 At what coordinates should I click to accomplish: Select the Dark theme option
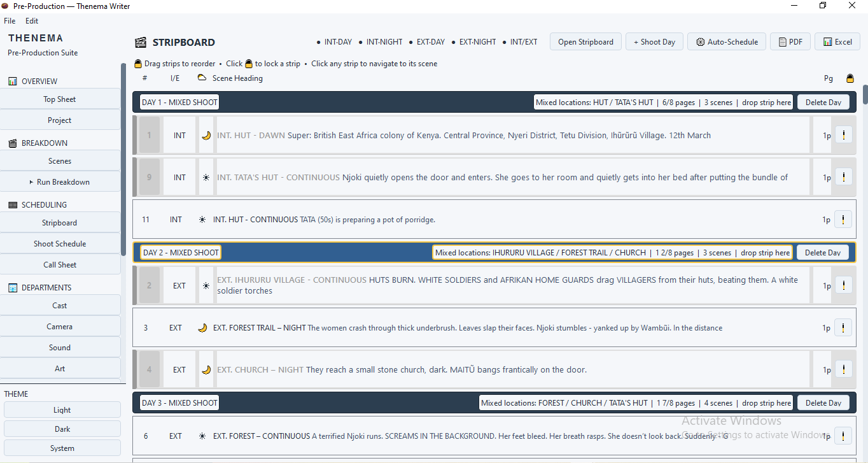click(62, 429)
